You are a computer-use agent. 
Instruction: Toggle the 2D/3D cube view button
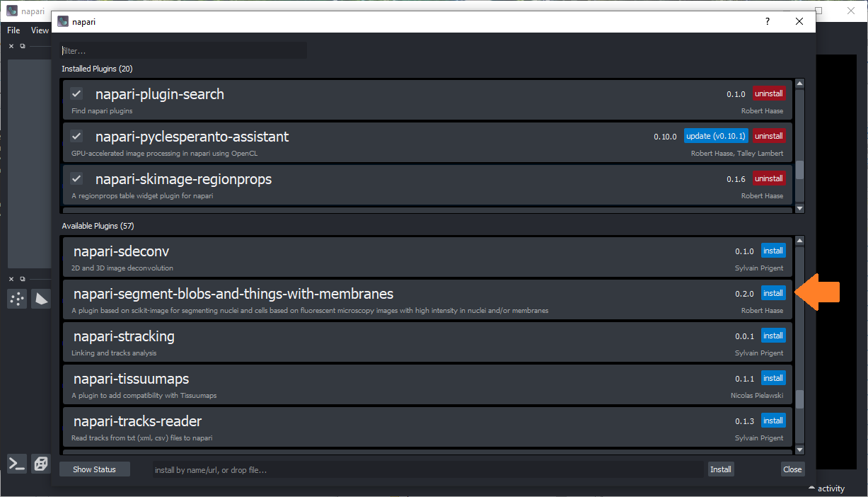[40, 464]
